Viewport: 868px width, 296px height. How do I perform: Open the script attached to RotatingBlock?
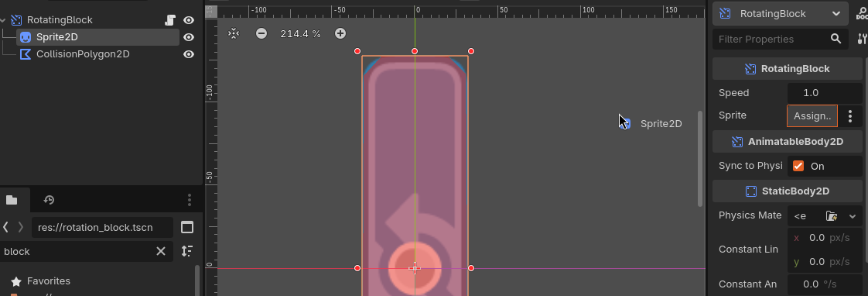170,20
